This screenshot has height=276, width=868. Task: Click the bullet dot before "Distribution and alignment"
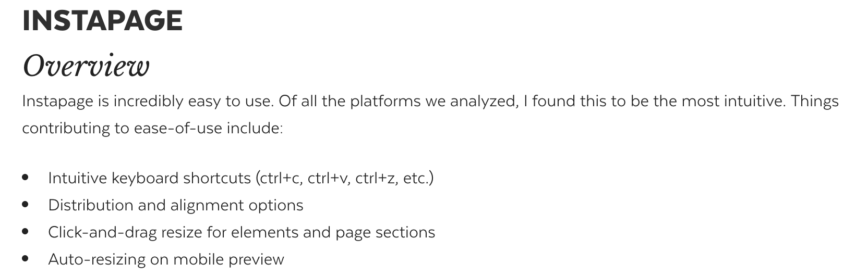pyautogui.click(x=26, y=205)
